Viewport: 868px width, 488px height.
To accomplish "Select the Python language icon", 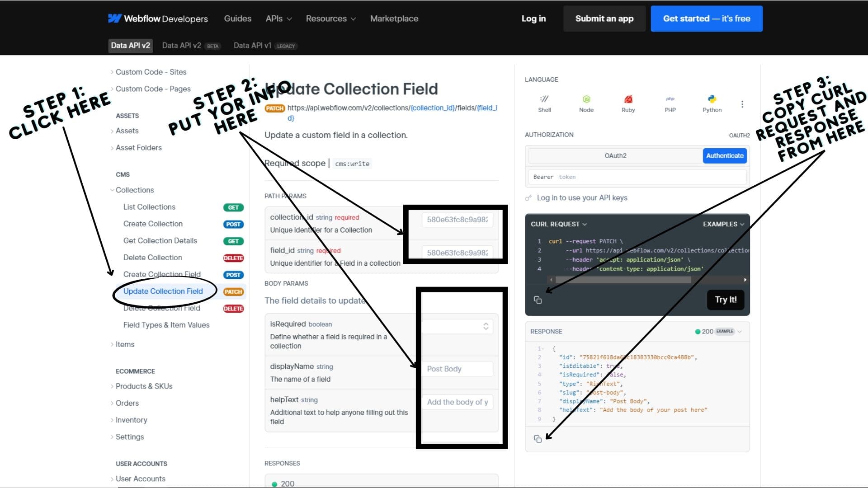I will click(712, 99).
